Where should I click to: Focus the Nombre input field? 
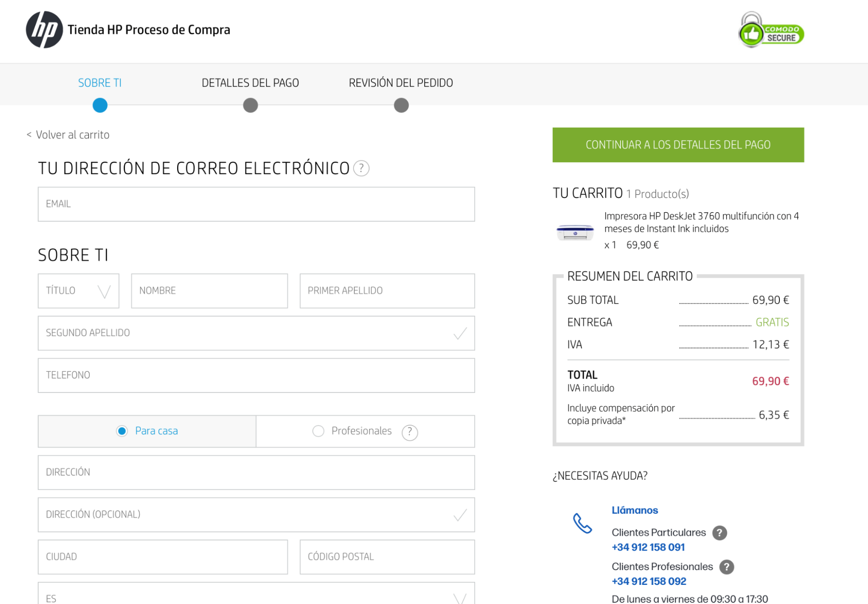[x=209, y=290]
